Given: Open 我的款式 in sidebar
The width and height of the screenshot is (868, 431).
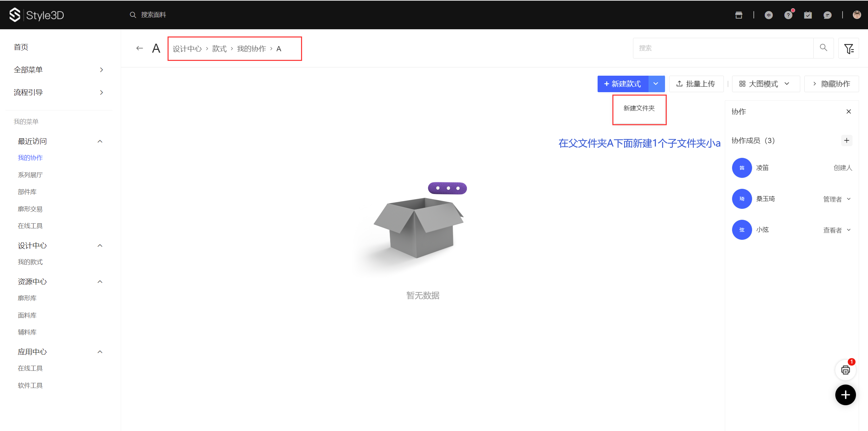Looking at the screenshot, I should coord(30,262).
